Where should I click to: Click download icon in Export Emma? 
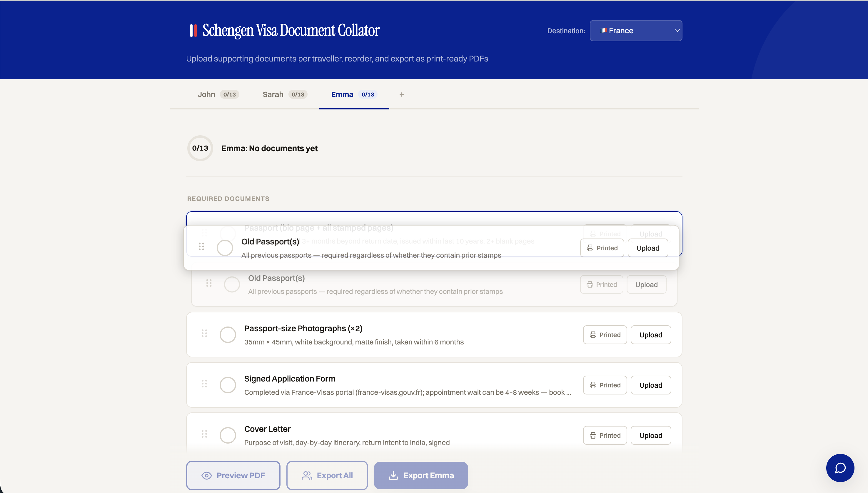tap(393, 476)
